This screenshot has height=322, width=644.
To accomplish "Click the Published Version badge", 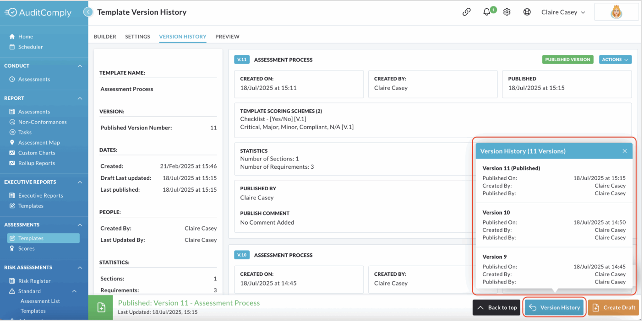I will (568, 59).
